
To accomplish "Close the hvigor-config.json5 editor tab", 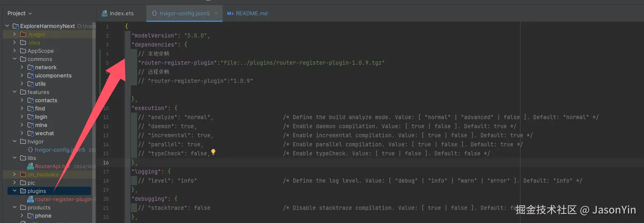I will click(217, 13).
